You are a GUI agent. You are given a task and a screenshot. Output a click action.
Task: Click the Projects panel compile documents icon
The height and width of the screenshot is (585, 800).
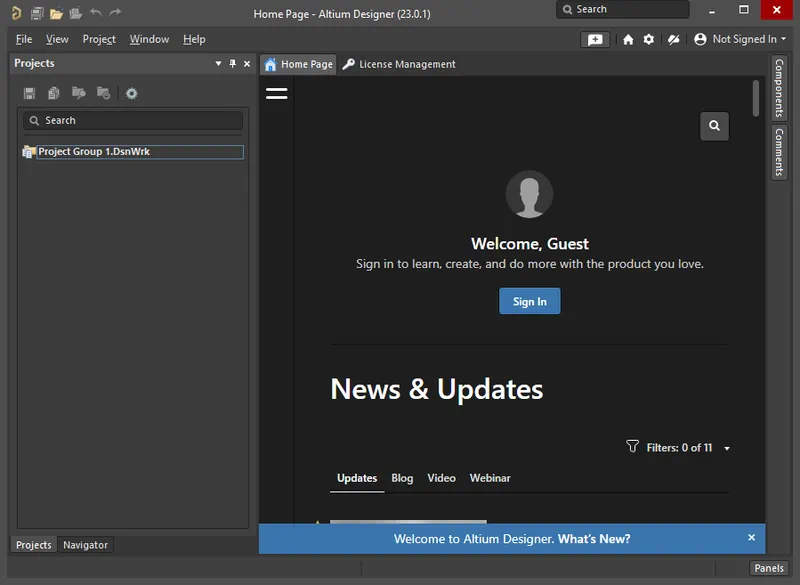[54, 93]
